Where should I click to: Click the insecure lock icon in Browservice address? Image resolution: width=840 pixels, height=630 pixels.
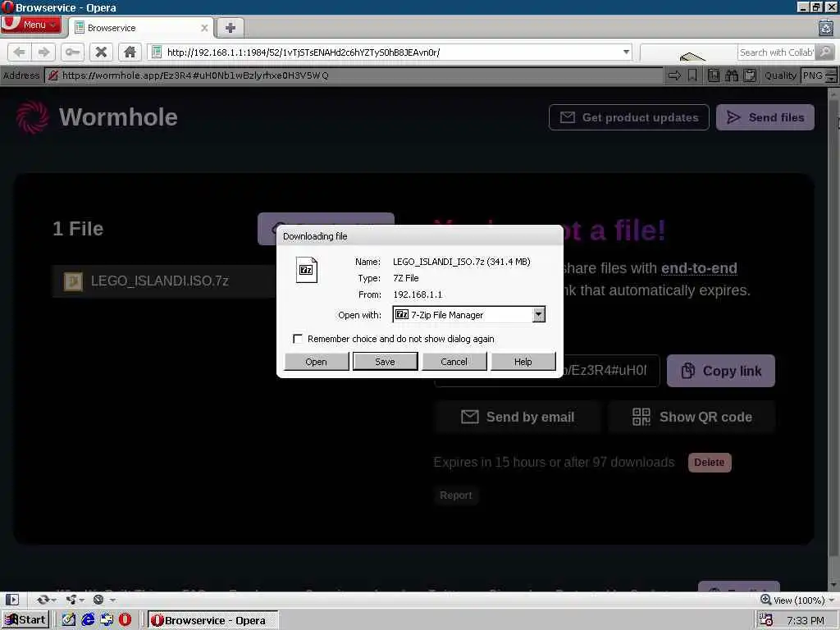click(x=52, y=75)
